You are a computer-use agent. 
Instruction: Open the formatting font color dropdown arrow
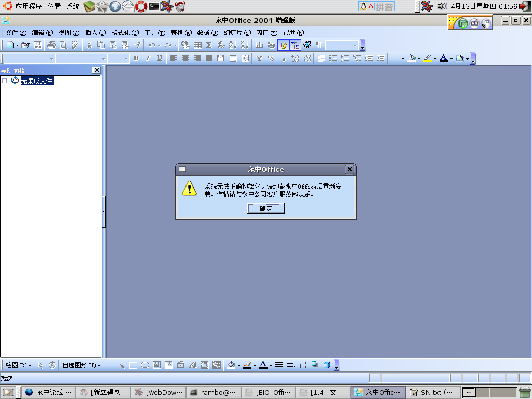(451, 59)
